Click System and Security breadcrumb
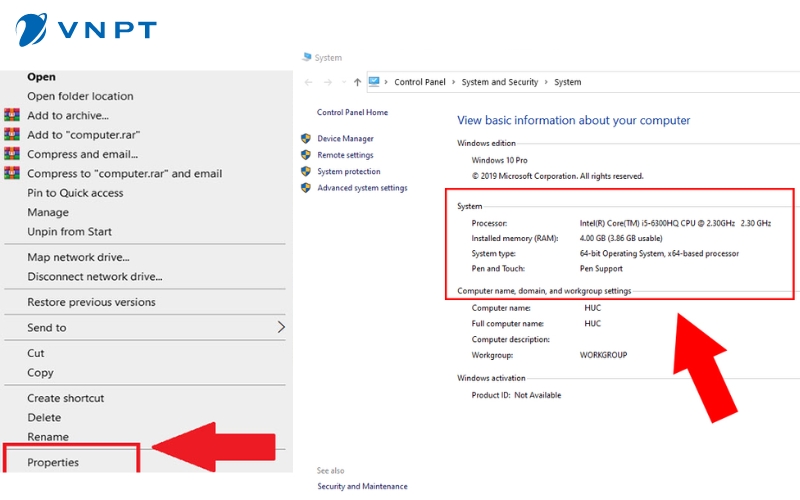 pos(499,82)
